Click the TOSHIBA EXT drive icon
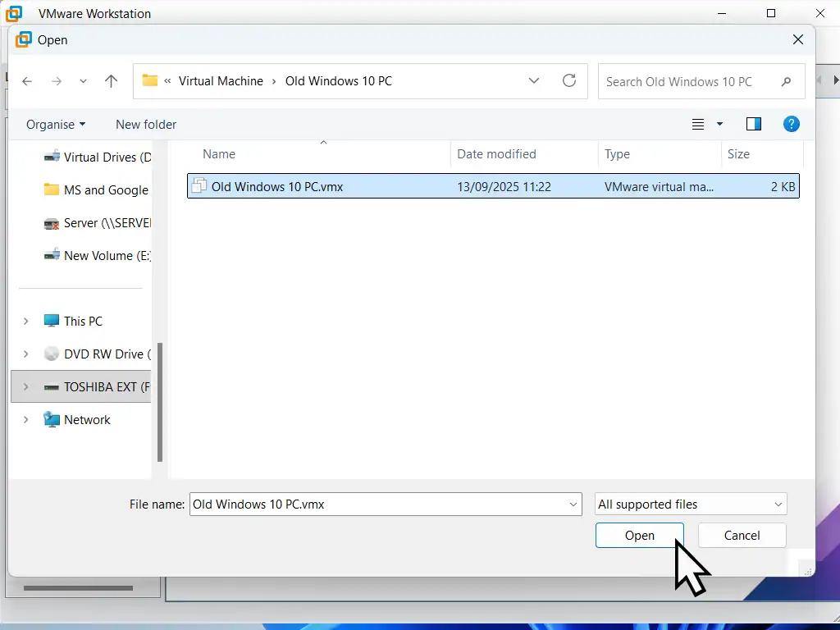The image size is (840, 630). click(52, 387)
